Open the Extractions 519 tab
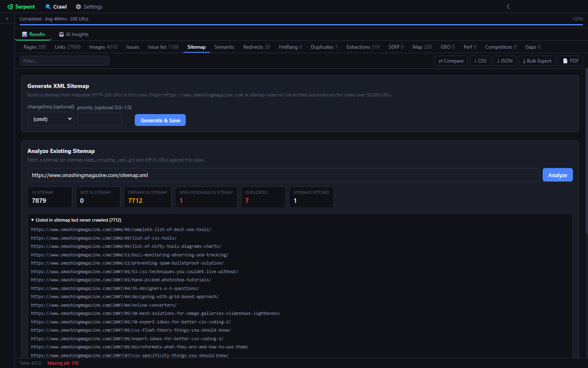 pos(363,47)
